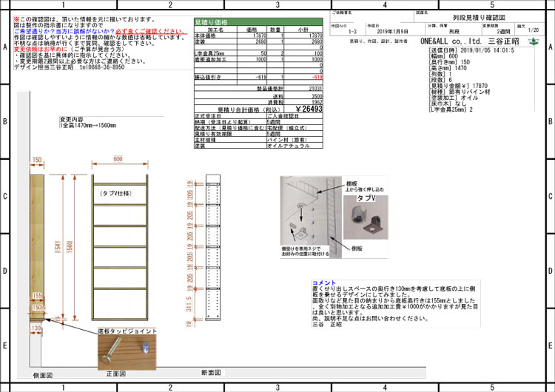
Task: Click the 側板 label in diagram
Action: (x=357, y=249)
